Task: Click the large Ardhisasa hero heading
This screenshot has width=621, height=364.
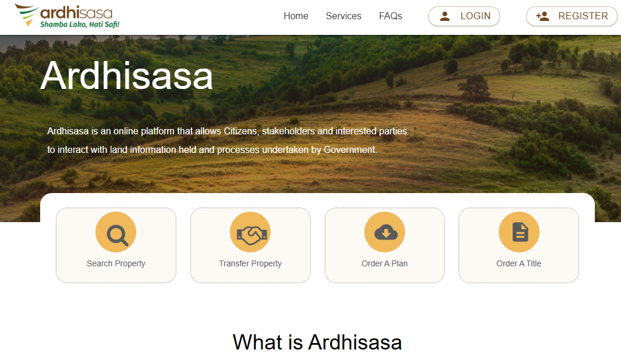Action: tap(127, 76)
